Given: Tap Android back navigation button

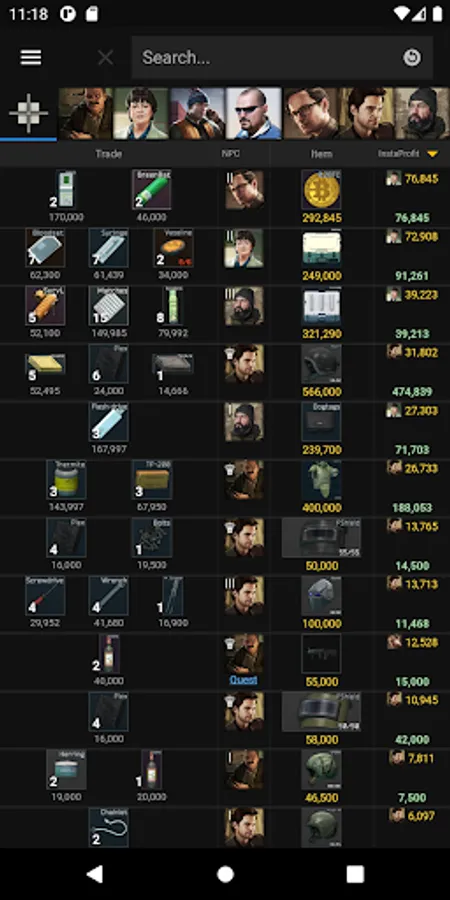Looking at the screenshot, I should 95,874.
